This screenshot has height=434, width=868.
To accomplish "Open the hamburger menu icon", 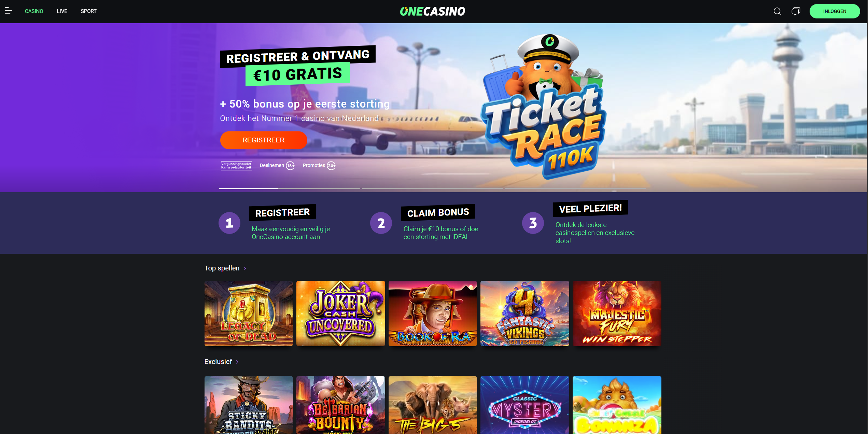I will coord(9,11).
